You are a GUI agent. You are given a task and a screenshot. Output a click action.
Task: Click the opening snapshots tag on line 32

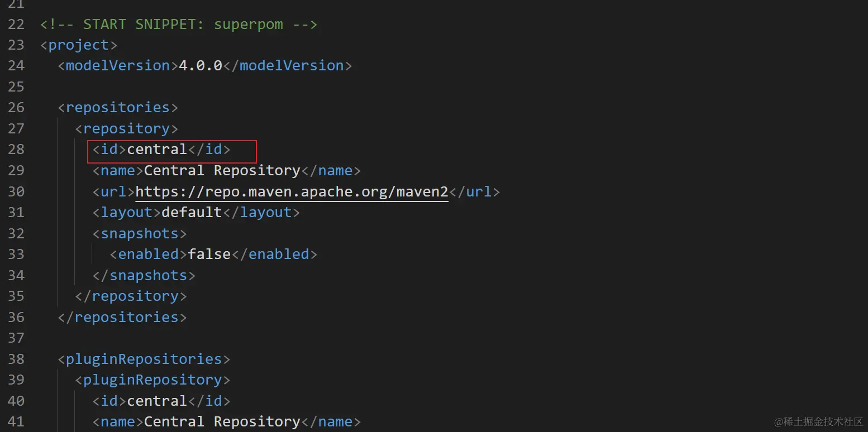[140, 233]
